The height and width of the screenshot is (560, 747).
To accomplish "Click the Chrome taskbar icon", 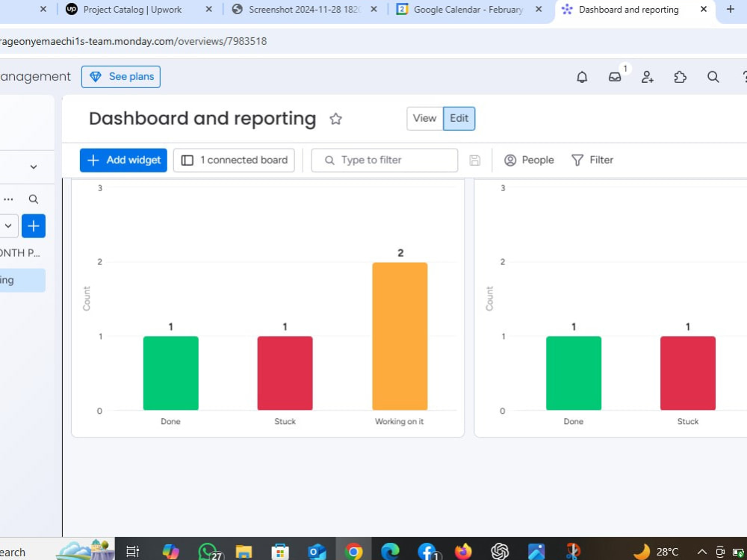I will [x=353, y=552].
